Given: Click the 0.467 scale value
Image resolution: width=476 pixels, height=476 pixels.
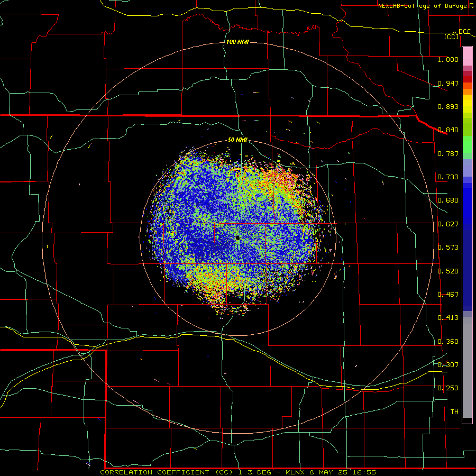Looking at the screenshot, I should click(x=448, y=295).
